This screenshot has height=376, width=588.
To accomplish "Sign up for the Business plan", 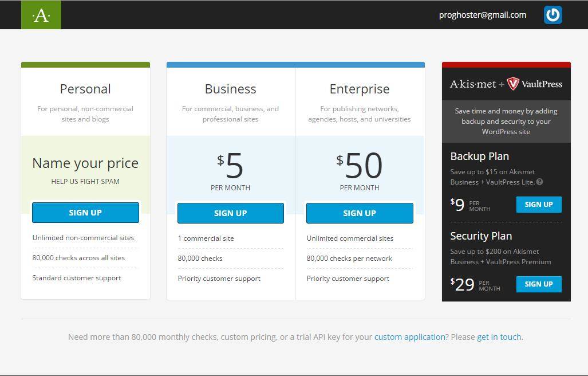I will pyautogui.click(x=230, y=213).
